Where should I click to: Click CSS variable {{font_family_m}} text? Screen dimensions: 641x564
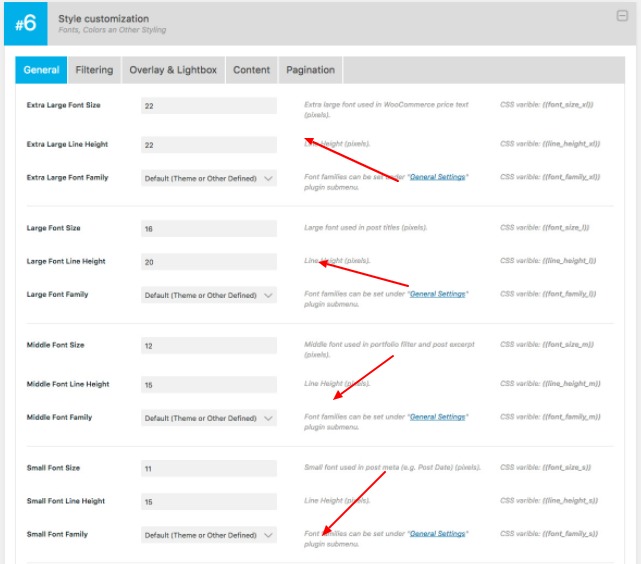coord(550,417)
